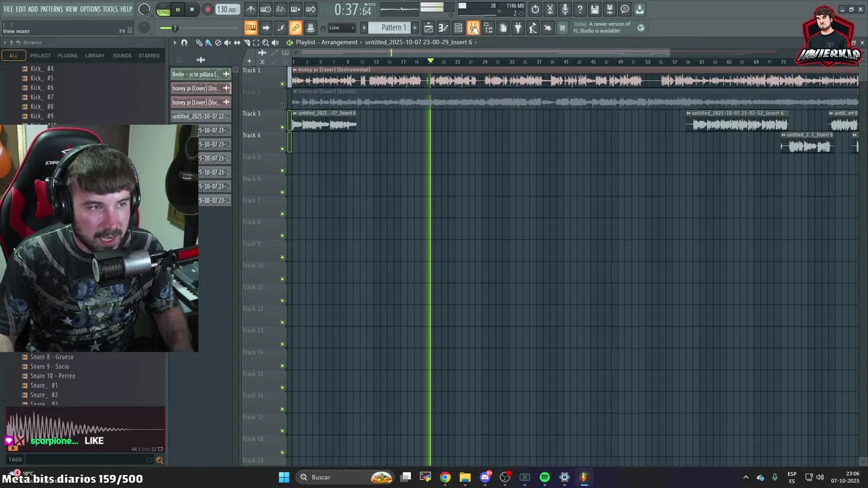The height and width of the screenshot is (488, 868).
Task: Open the shopping cart content library icon
Action: [562, 28]
